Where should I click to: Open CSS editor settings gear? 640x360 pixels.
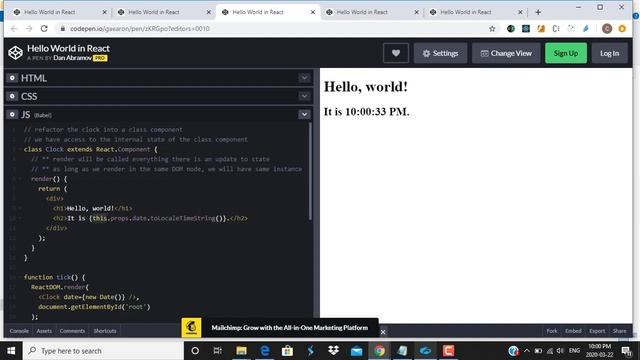tap(12, 96)
